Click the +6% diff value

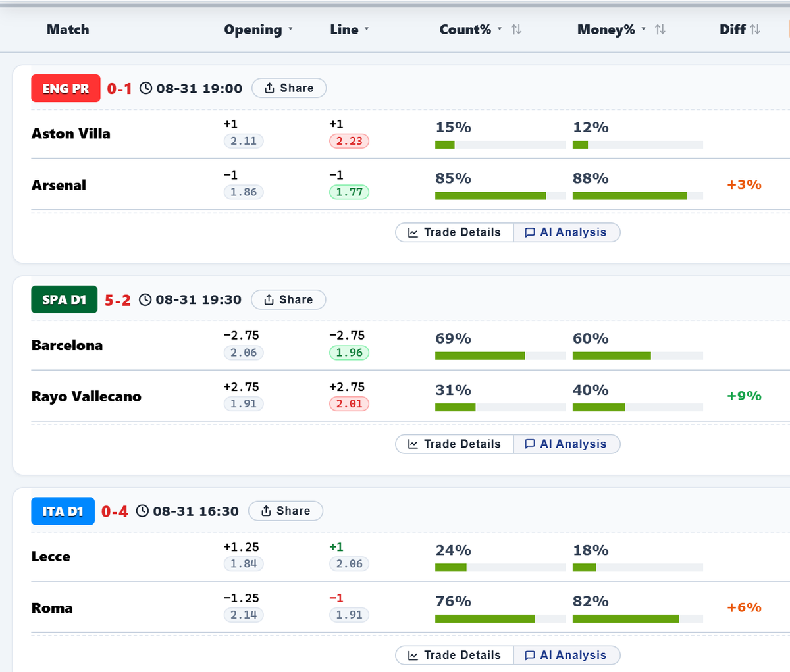[x=744, y=607]
